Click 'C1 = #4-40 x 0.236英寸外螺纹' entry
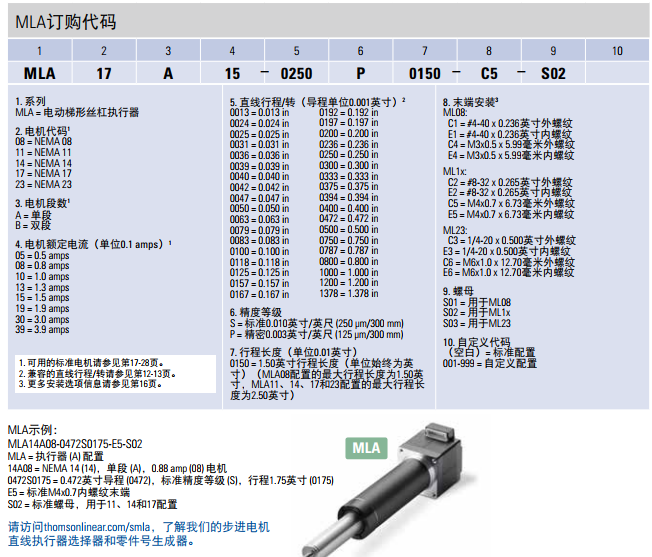The image size is (652, 557). click(x=510, y=123)
